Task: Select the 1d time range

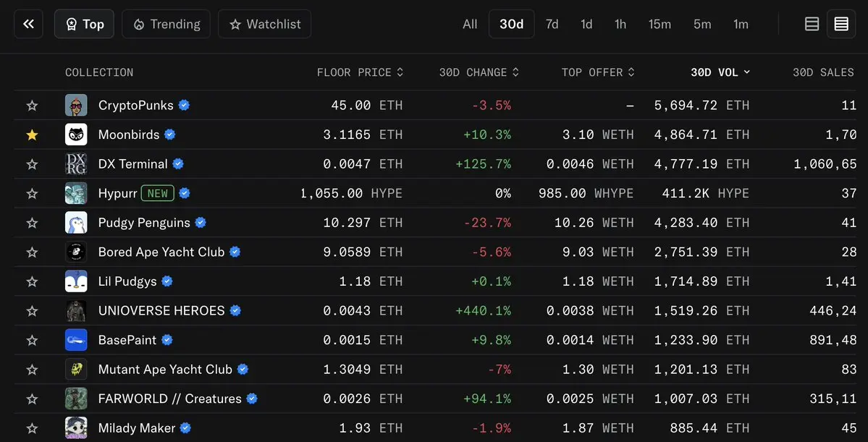Action: [586, 24]
